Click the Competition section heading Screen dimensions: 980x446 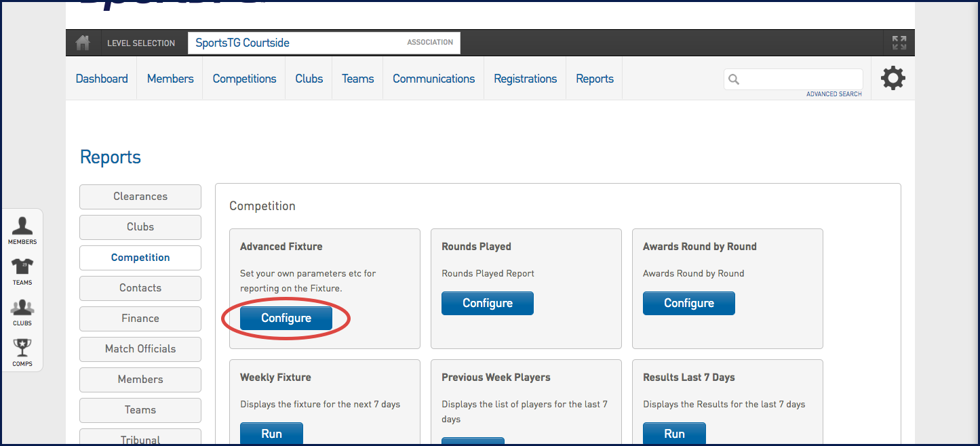262,206
